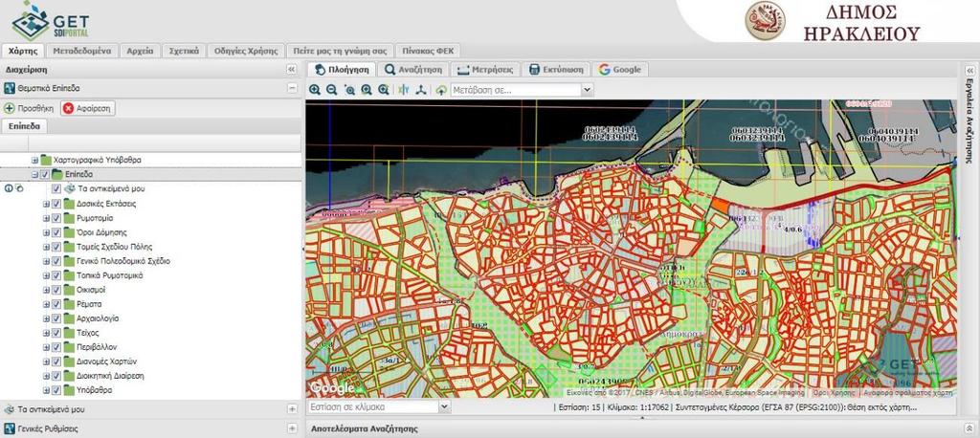Collapse the Επίπεδα tree node

[35, 174]
